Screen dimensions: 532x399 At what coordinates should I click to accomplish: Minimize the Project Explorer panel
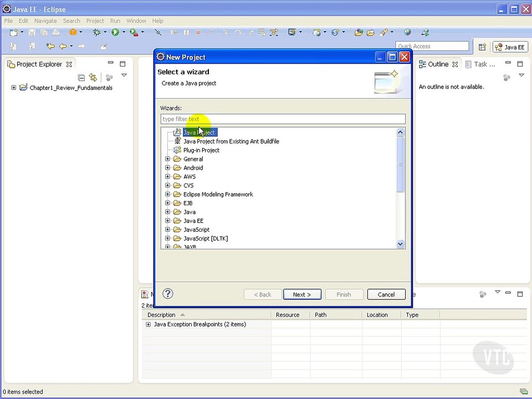pyautogui.click(x=111, y=63)
